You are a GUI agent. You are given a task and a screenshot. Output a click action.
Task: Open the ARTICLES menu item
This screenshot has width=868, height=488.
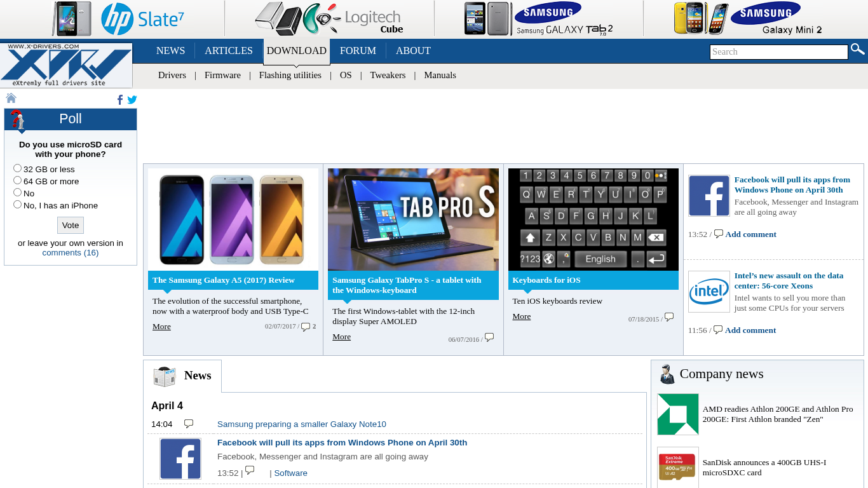click(229, 51)
